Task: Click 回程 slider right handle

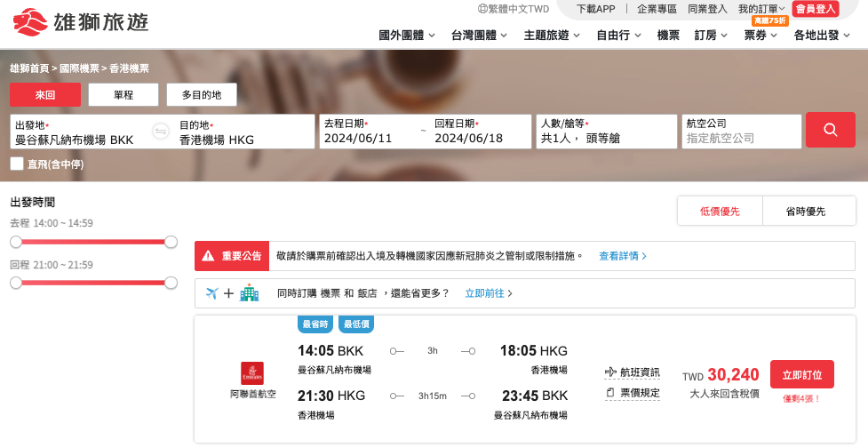Action: pyautogui.click(x=171, y=283)
